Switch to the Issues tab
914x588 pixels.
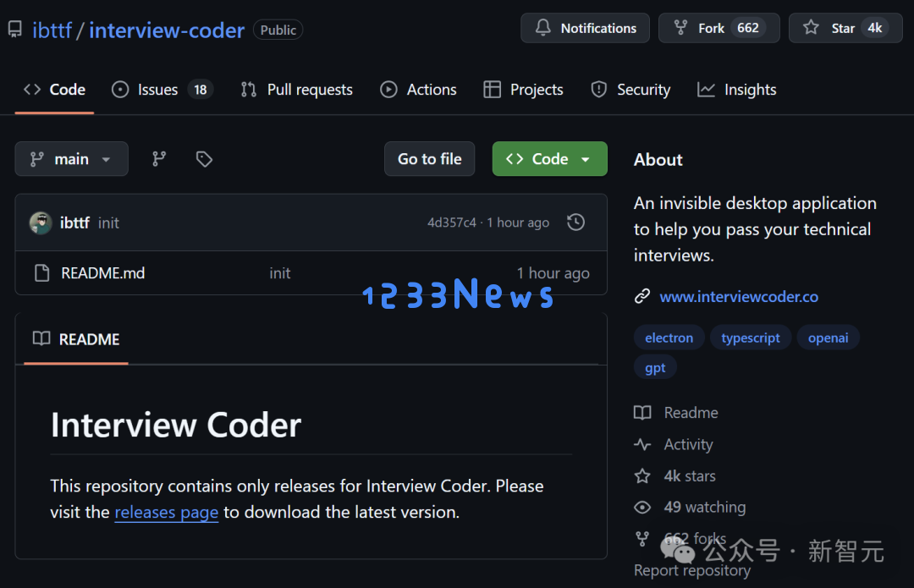point(162,90)
